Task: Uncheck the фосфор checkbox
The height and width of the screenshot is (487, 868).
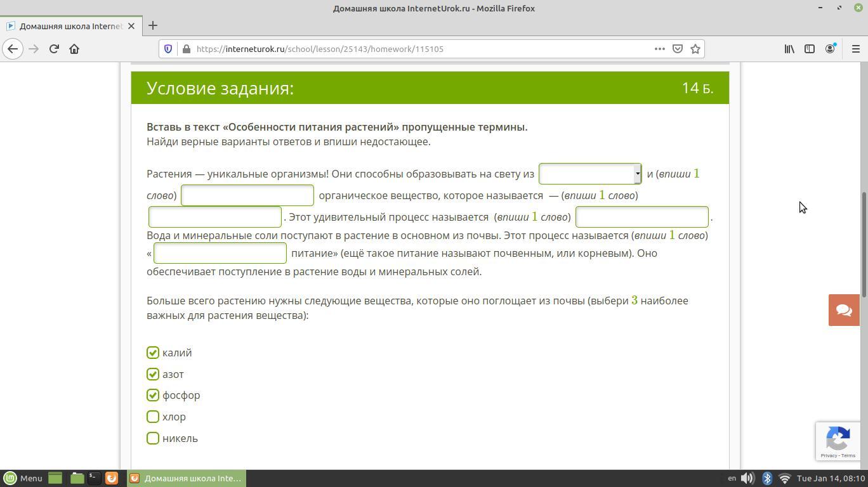Action: (x=153, y=395)
